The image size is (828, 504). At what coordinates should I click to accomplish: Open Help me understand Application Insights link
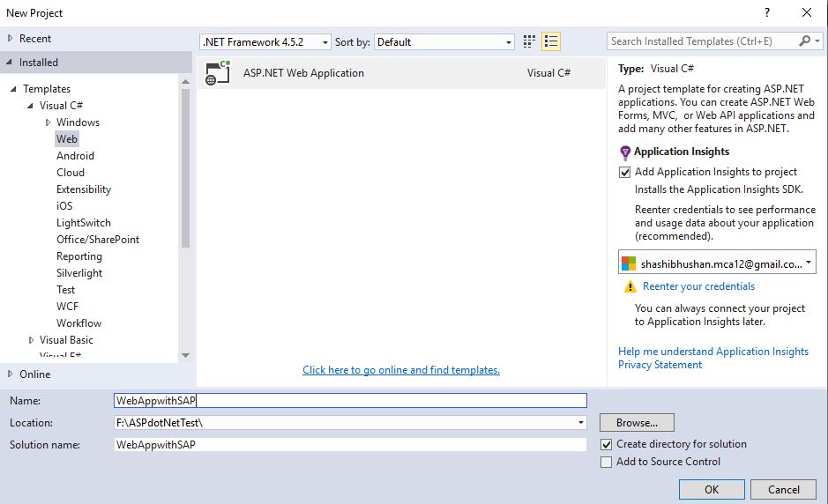point(713,352)
